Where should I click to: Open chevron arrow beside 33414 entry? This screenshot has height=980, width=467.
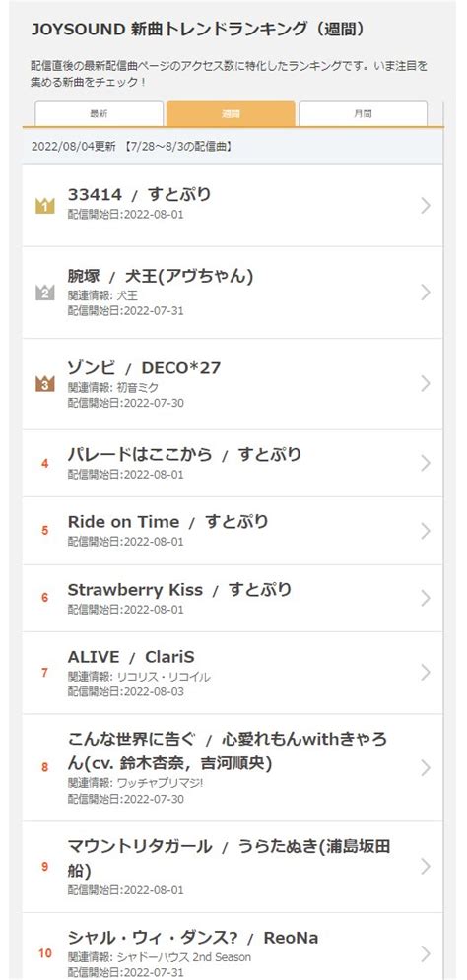[426, 205]
